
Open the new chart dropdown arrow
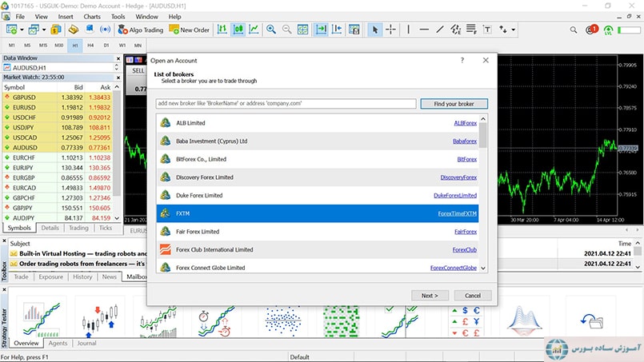[22, 30]
